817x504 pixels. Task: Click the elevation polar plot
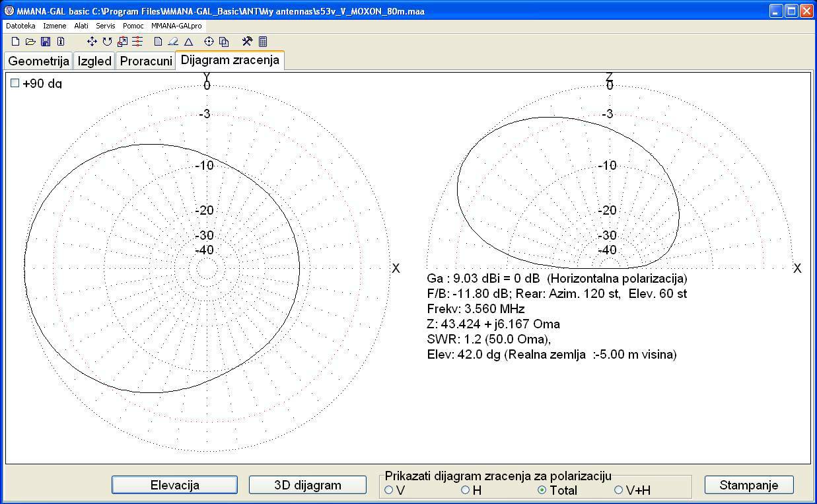pos(609,177)
